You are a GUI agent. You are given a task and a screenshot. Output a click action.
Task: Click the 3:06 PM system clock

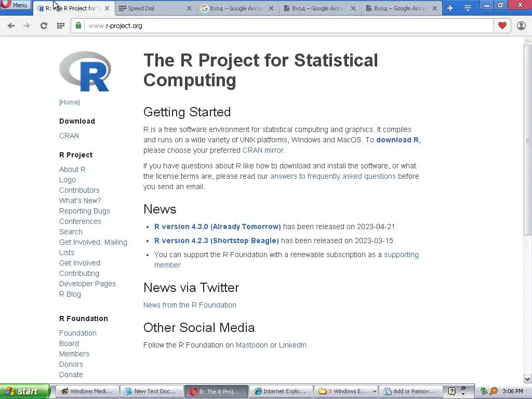click(513, 391)
